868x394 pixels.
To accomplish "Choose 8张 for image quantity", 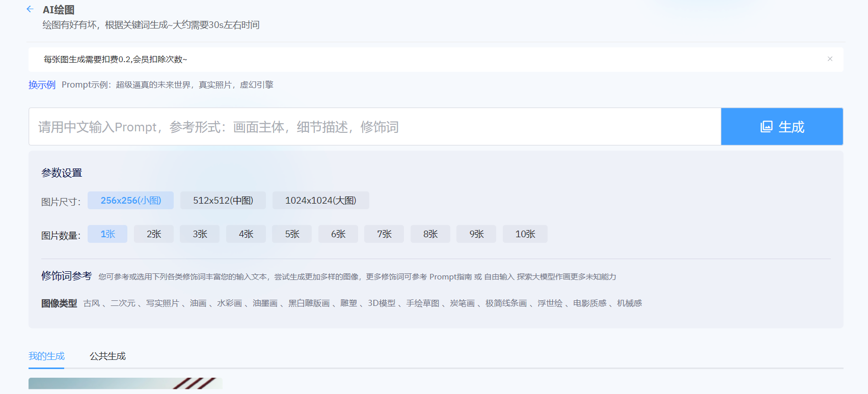I will click(430, 234).
